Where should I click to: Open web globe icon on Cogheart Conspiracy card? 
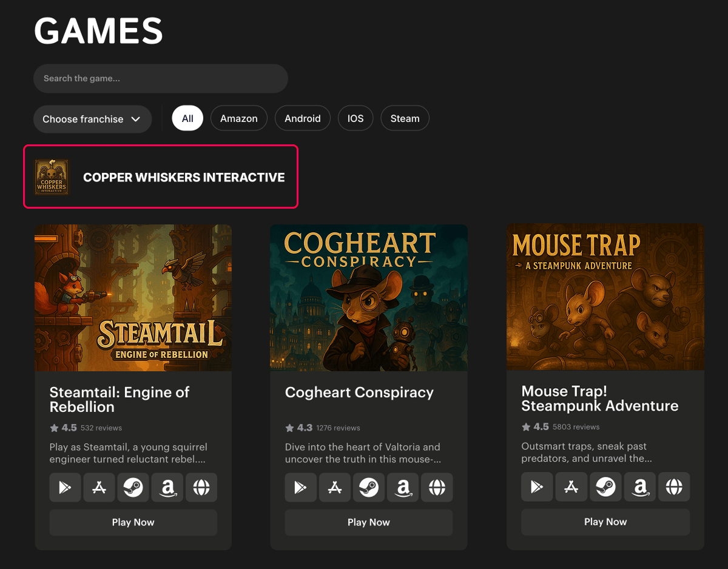pos(437,488)
